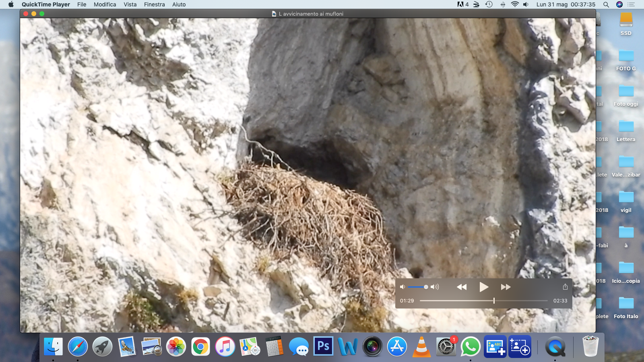Image resolution: width=644 pixels, height=362 pixels.
Task: Open the blue ABC image app in the Dock
Action: point(495,346)
